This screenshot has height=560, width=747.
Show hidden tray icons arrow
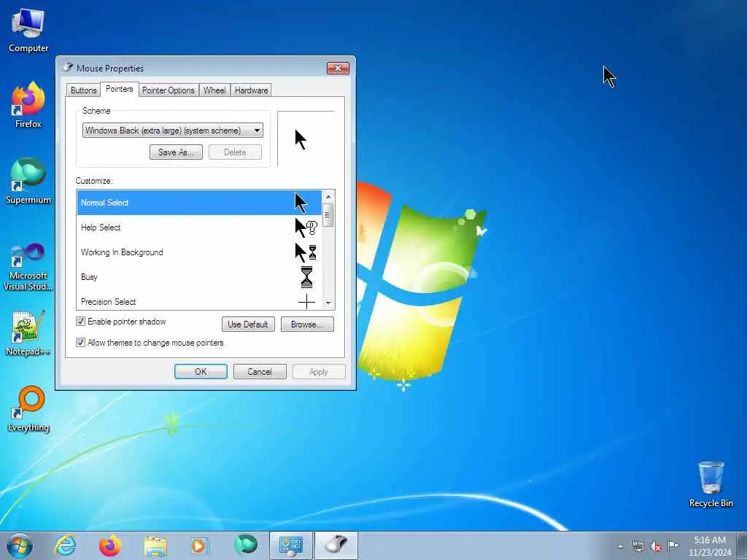coord(620,546)
